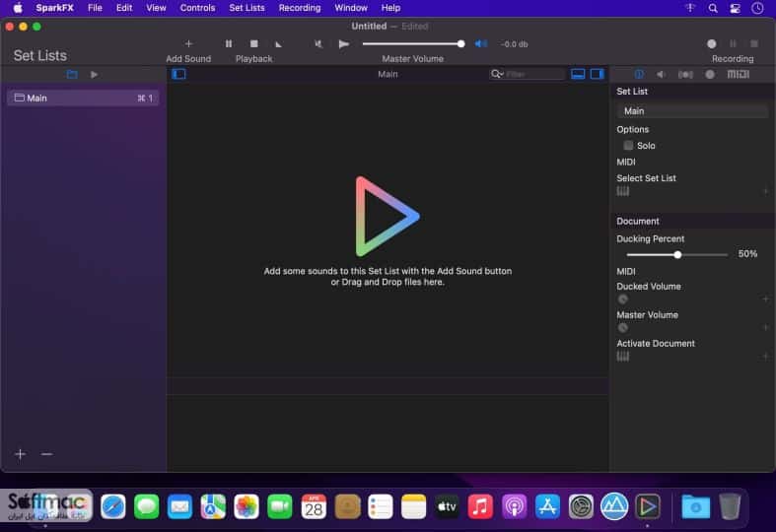Open the Controls menu
The height and width of the screenshot is (532, 776).
[x=197, y=8]
